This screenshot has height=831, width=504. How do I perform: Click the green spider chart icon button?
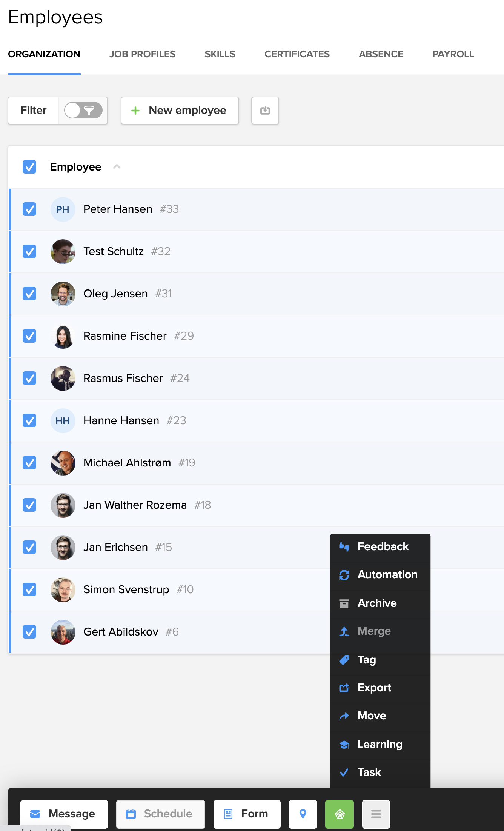(339, 814)
